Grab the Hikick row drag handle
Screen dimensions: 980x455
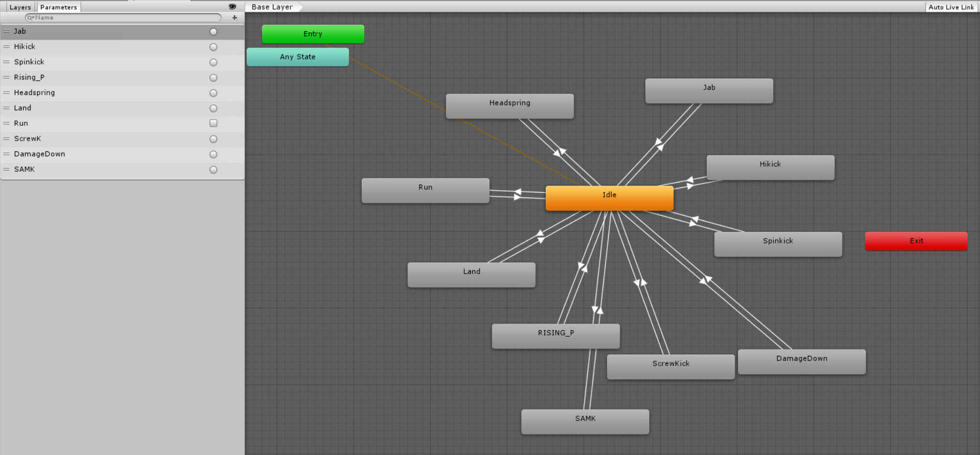7,47
